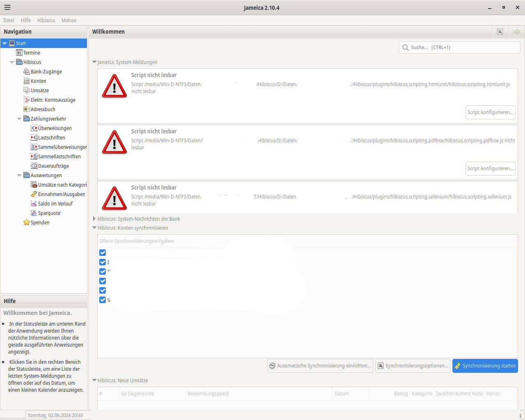525x420 pixels.
Task: Sort table by Zwischensumme column header
Action: coord(452,394)
